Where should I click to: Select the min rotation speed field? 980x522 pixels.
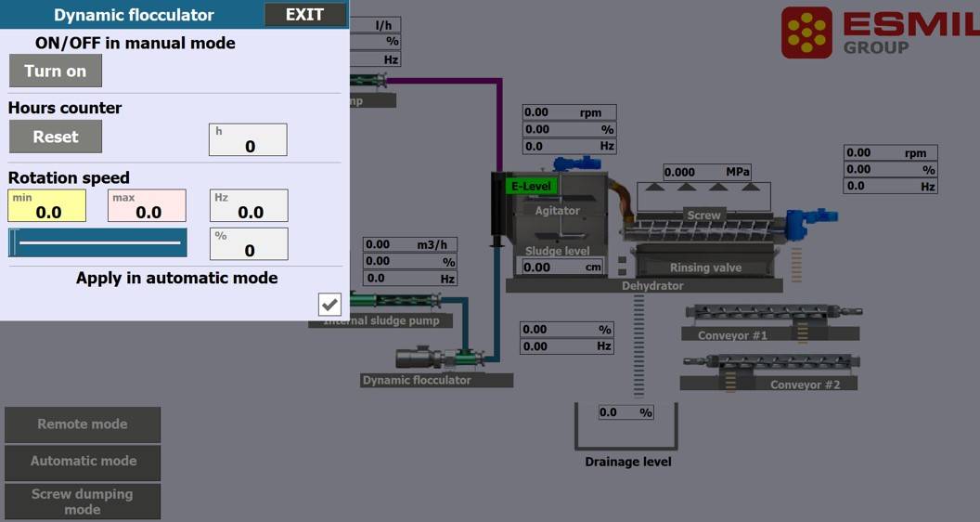point(47,206)
